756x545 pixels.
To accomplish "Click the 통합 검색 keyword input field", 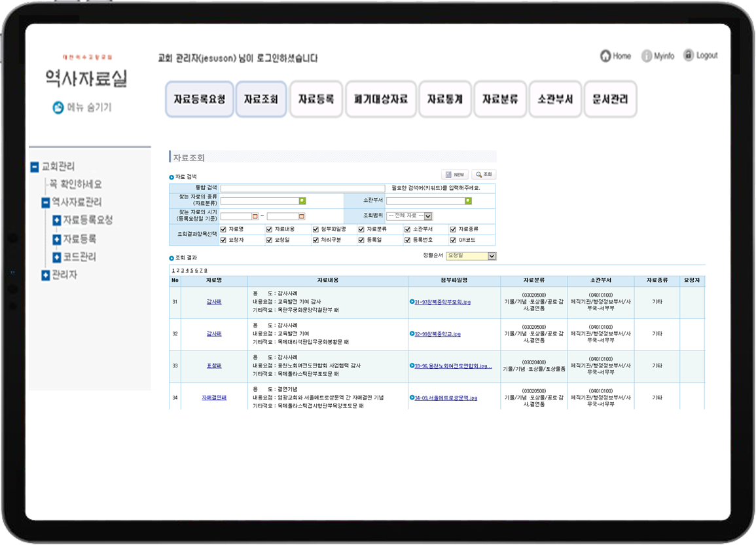I will (x=302, y=189).
